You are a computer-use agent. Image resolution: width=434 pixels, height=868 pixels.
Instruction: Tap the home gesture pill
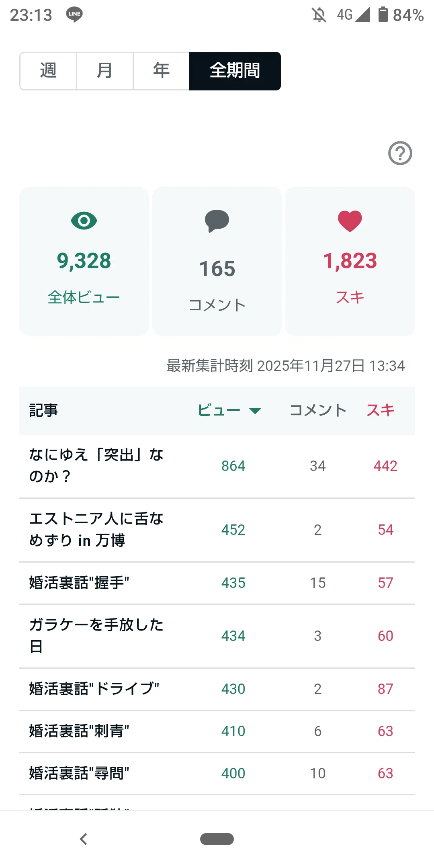click(x=217, y=839)
